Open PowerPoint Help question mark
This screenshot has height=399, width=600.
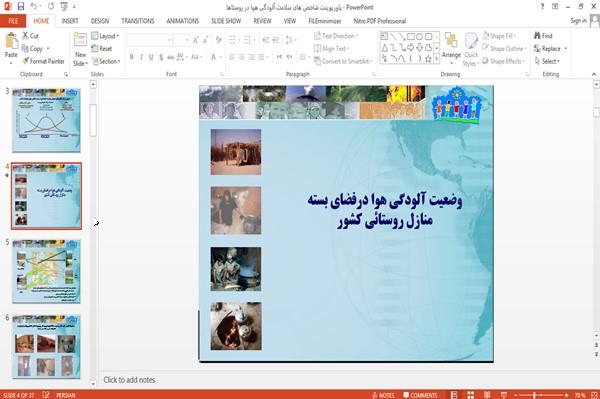point(542,7)
